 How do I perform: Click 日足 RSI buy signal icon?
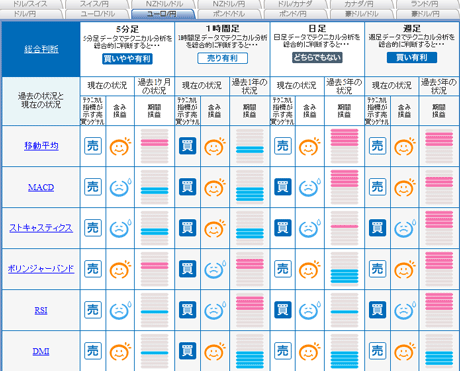(x=283, y=310)
